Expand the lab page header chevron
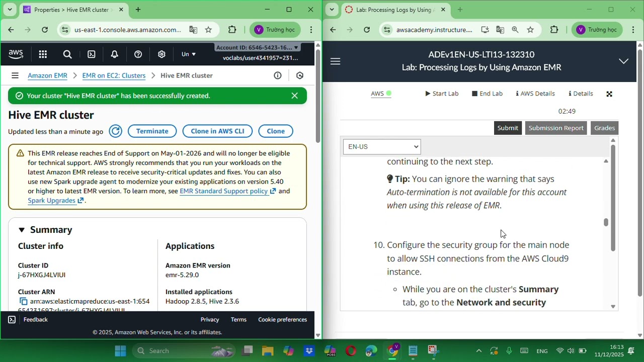The width and height of the screenshot is (644, 362). [624, 61]
